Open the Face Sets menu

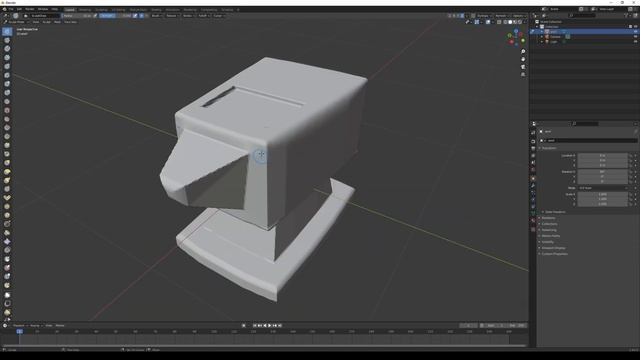tap(71, 22)
